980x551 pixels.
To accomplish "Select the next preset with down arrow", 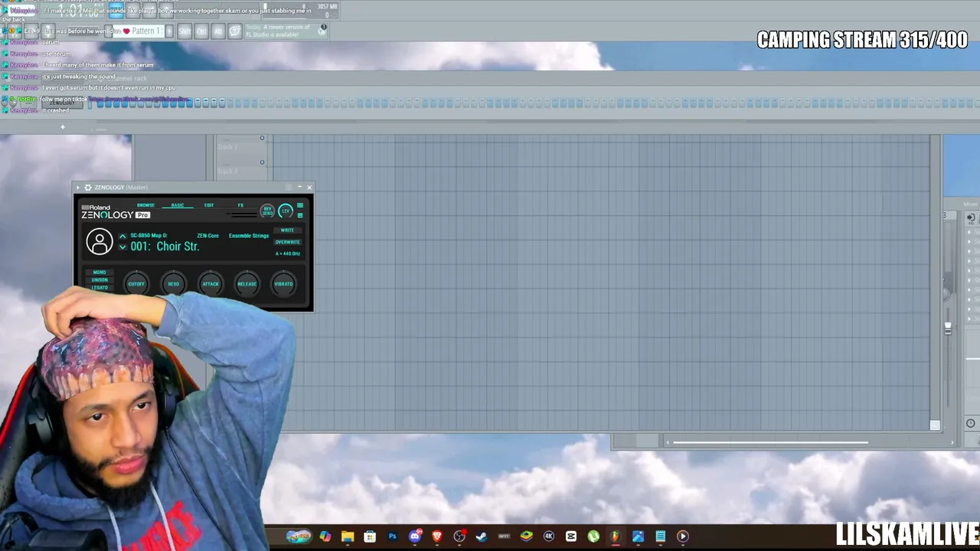I will click(122, 247).
